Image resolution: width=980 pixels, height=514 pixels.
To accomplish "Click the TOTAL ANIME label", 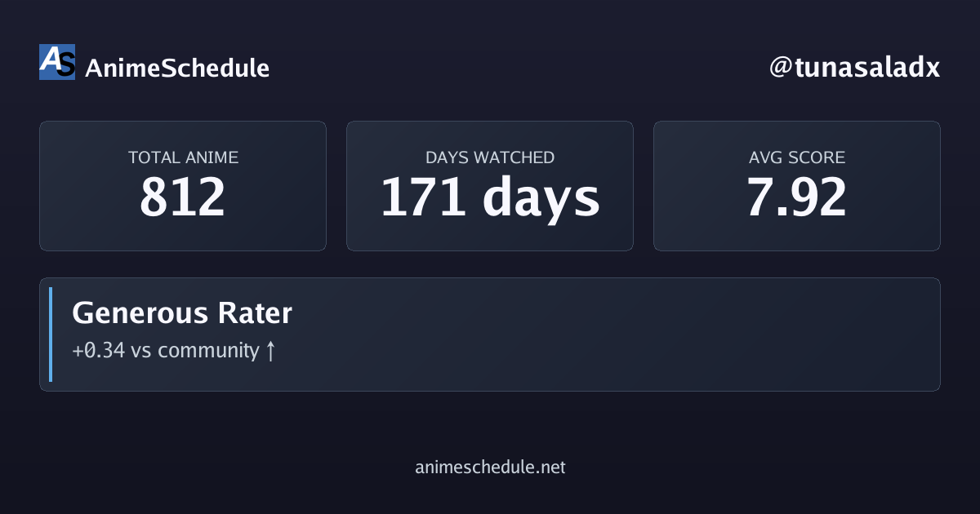I will click(x=183, y=157).
